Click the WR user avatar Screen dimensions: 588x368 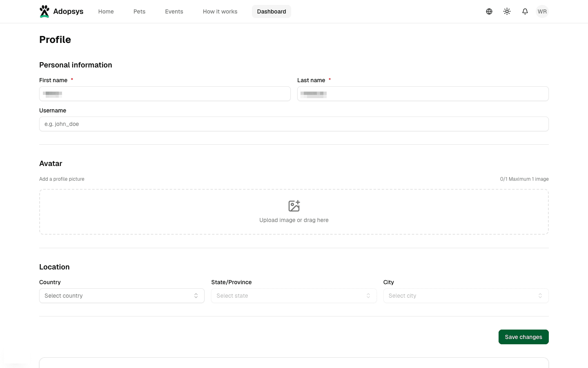click(542, 11)
